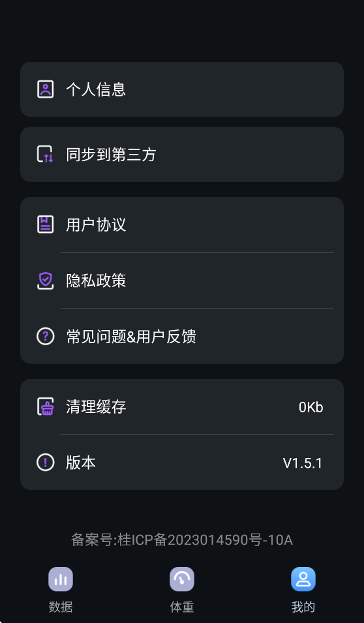Tap the sync arrows icon for 同步到第三方
364x623 pixels.
click(45, 154)
